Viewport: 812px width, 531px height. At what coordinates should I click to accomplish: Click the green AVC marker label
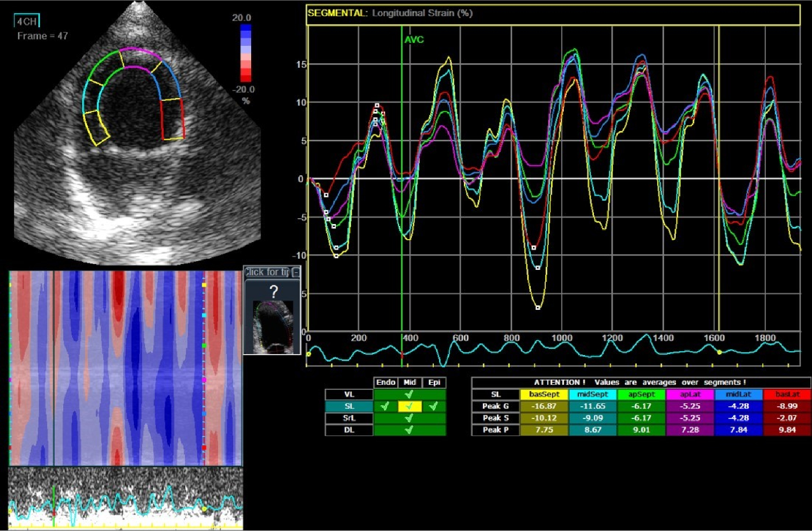(x=414, y=40)
